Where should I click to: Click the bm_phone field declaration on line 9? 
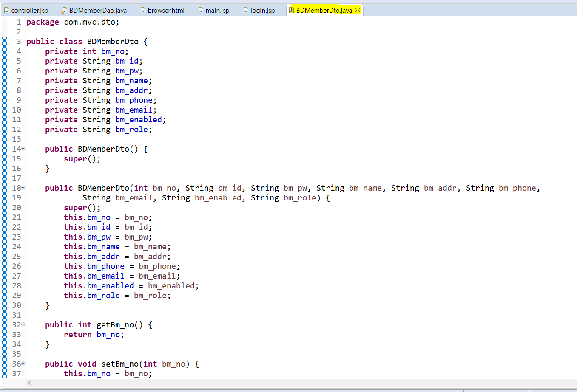click(x=101, y=100)
